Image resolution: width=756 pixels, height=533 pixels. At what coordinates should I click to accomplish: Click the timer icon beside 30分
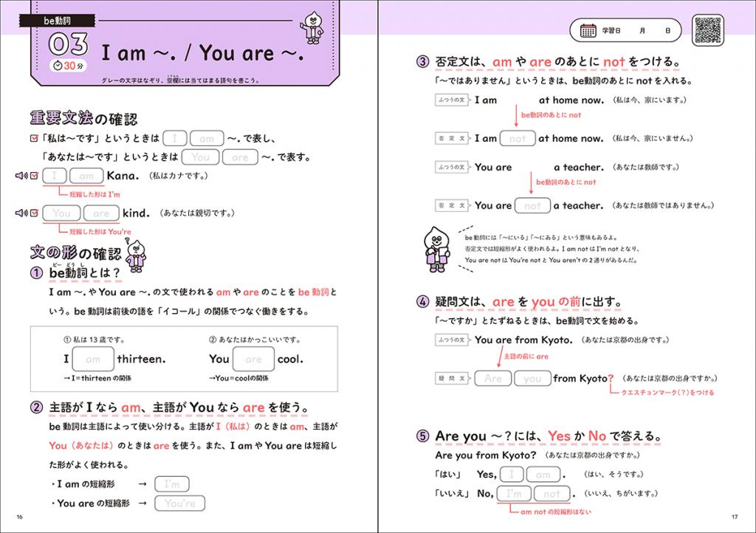58,66
